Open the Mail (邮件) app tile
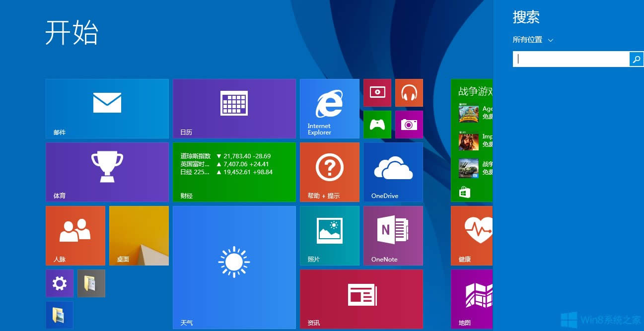Screen dimensions: 644x331 click(x=107, y=108)
